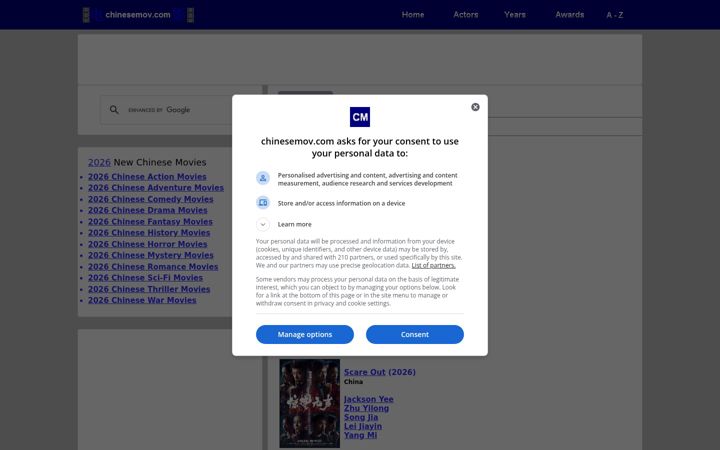The image size is (720, 450).
Task: Open 2026 Chinese Thriller Movies
Action: click(149, 289)
